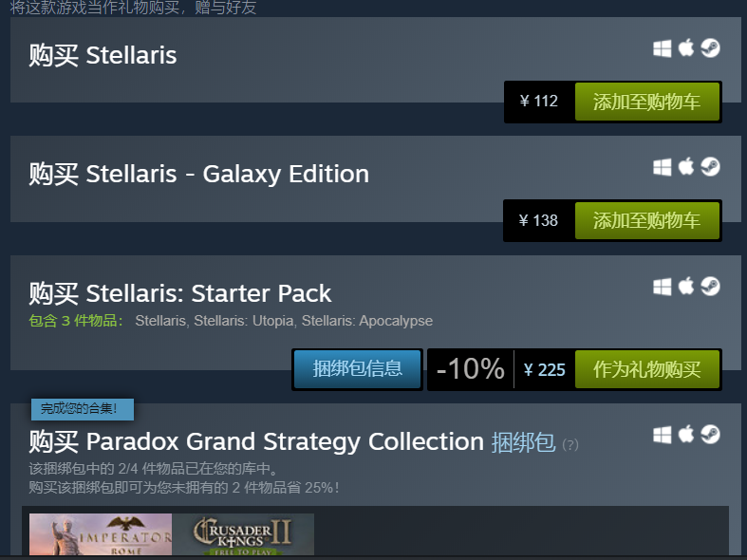
Task: Click Windows icon for Paradox Collection bundle
Action: (x=663, y=435)
